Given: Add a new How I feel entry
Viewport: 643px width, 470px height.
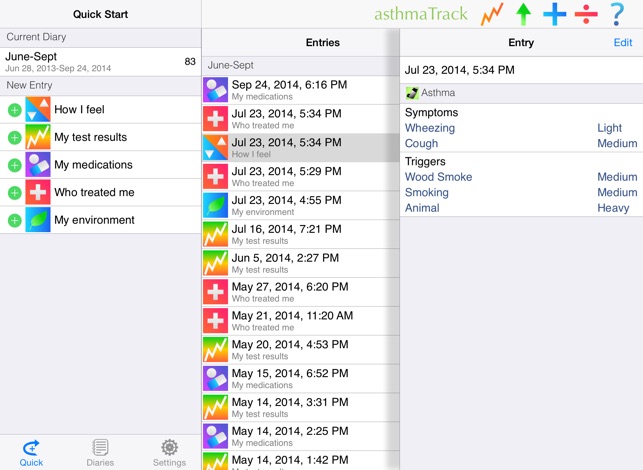Looking at the screenshot, I should 14,110.
